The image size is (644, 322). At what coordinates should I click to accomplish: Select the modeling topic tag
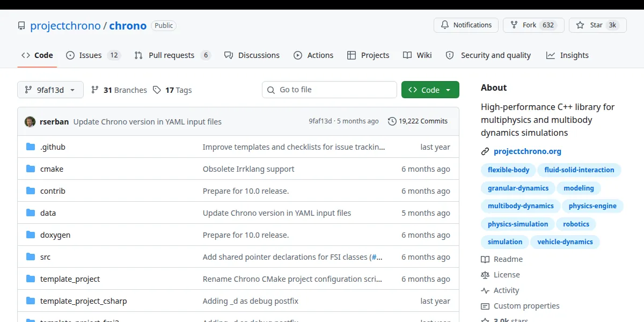[x=579, y=188]
